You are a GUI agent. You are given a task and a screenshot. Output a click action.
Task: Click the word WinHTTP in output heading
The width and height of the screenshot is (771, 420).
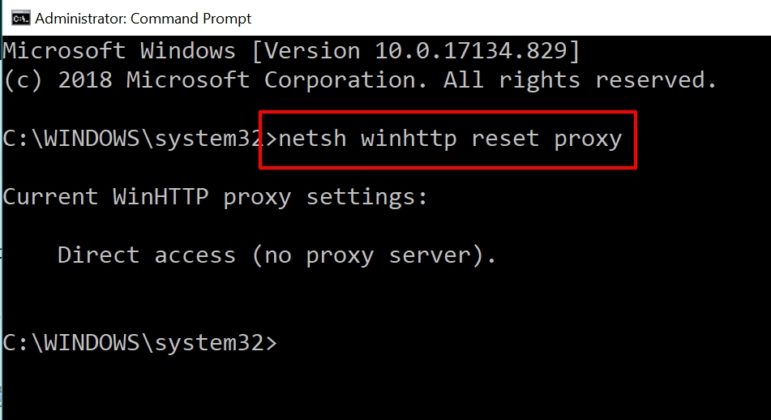click(x=161, y=197)
